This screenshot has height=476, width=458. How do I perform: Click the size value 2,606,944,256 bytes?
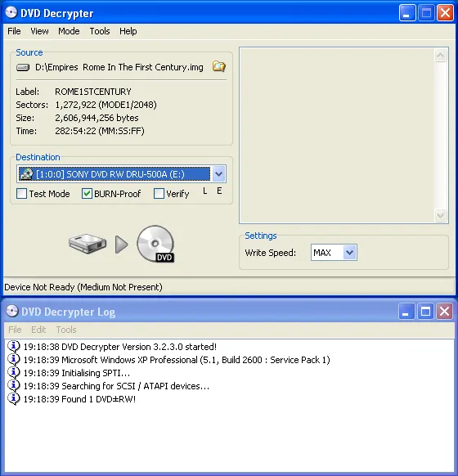[x=97, y=118]
